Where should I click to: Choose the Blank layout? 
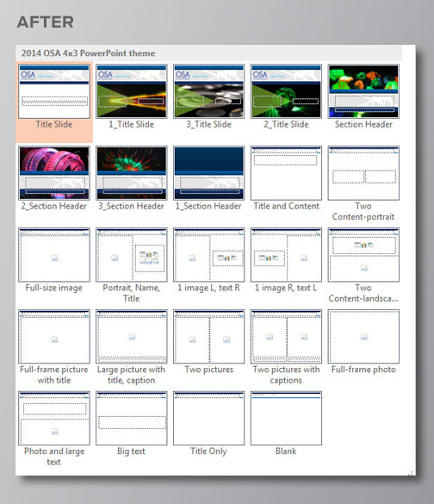(286, 418)
